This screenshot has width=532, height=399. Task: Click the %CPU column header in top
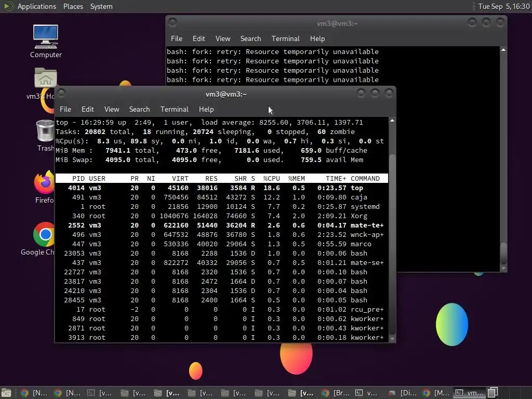[x=272, y=179]
